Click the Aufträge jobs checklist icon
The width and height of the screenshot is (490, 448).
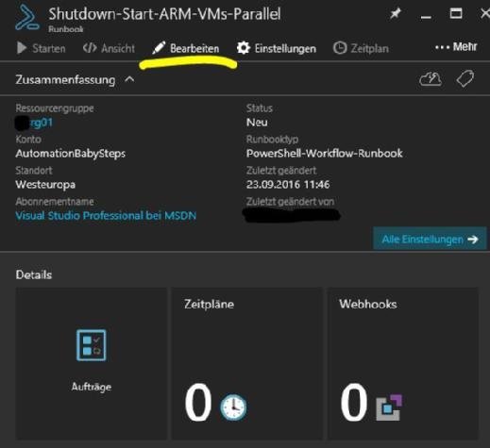(92, 345)
